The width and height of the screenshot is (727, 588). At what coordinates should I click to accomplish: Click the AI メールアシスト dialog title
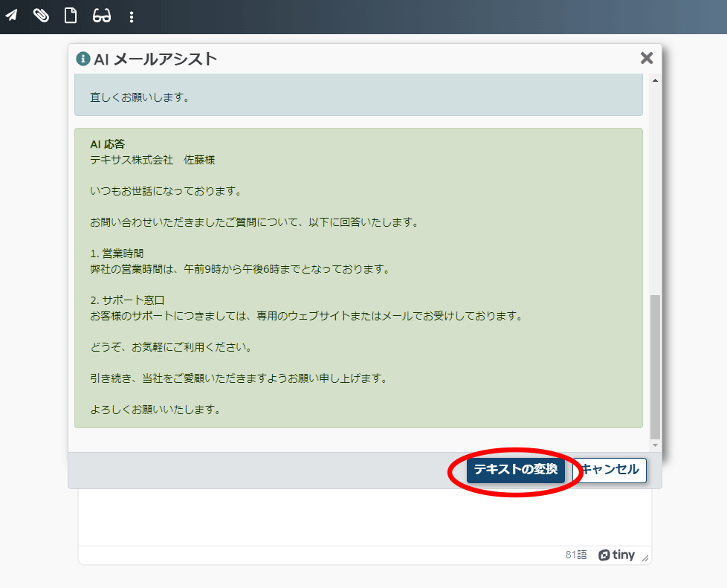point(155,59)
